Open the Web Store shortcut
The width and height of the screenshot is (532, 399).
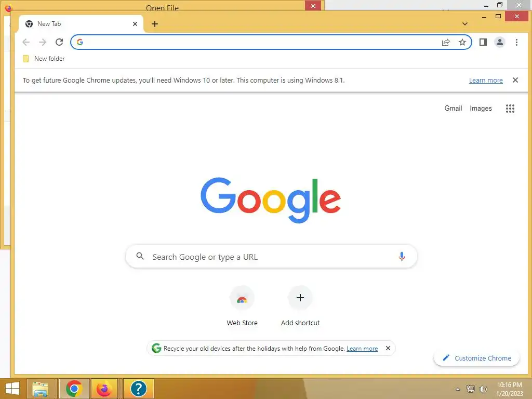242,306
